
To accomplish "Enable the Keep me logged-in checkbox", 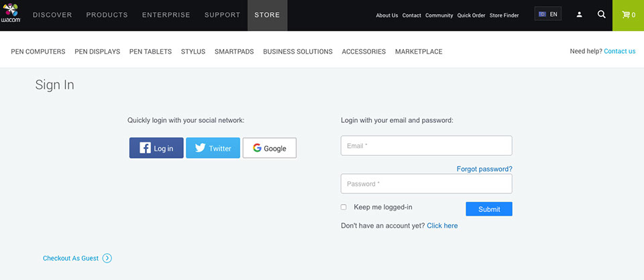I will coord(343,207).
